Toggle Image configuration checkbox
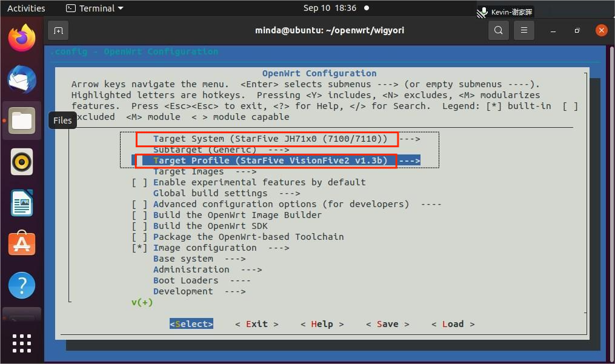 139,248
